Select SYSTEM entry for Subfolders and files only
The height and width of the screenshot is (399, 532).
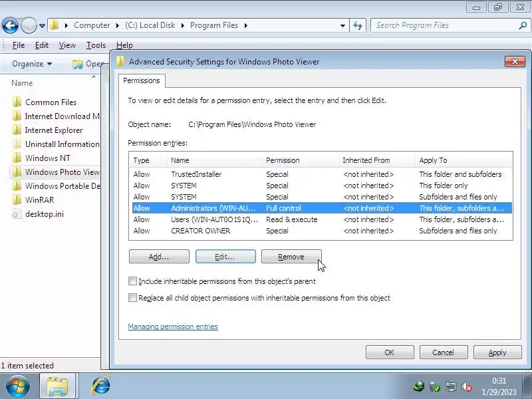point(321,197)
